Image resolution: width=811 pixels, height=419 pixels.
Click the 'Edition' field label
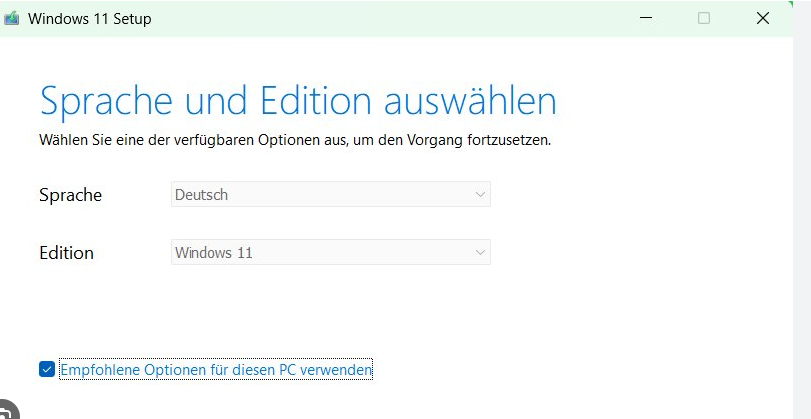[x=66, y=253]
